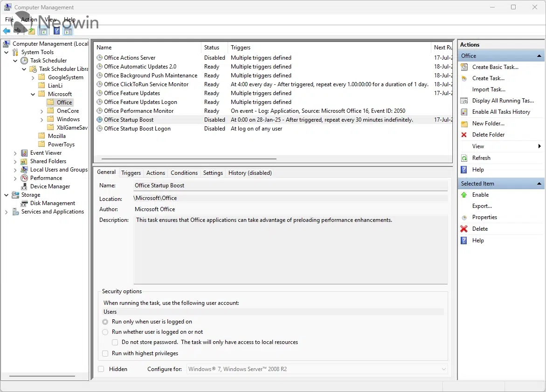Select the Office Startup Boost Logon task
This screenshot has height=392, width=546.
pyautogui.click(x=137, y=129)
